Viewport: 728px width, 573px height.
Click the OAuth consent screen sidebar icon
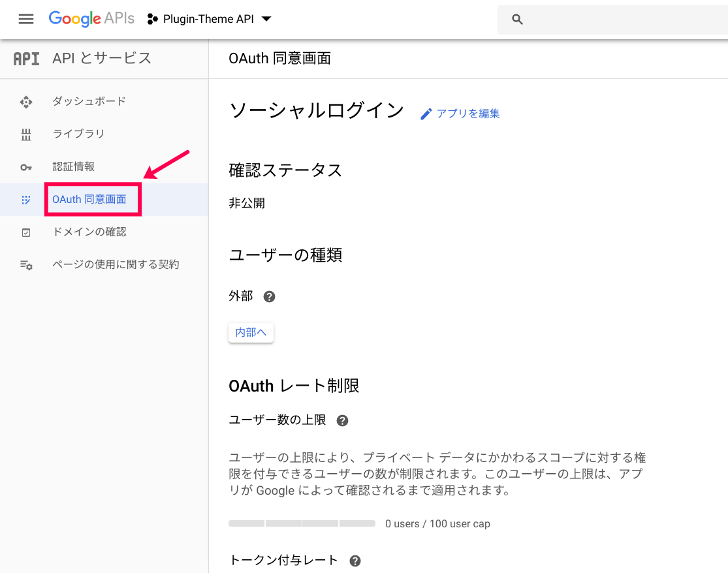pyautogui.click(x=26, y=200)
